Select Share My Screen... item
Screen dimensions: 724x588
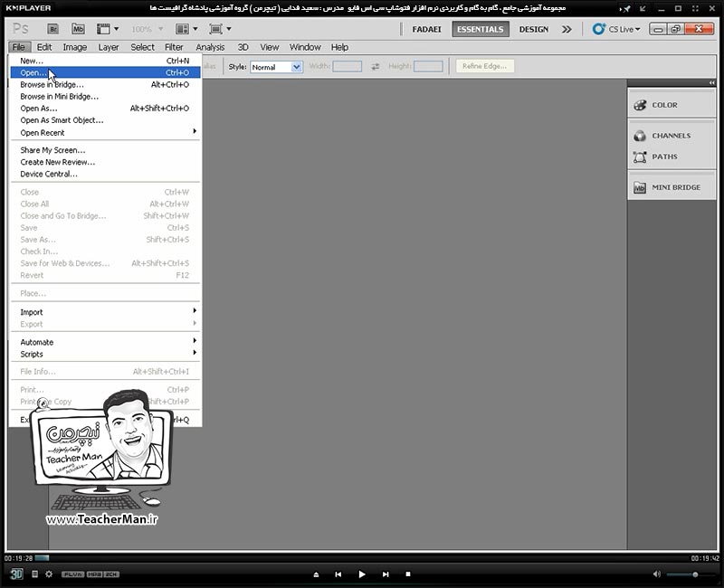(x=105, y=150)
